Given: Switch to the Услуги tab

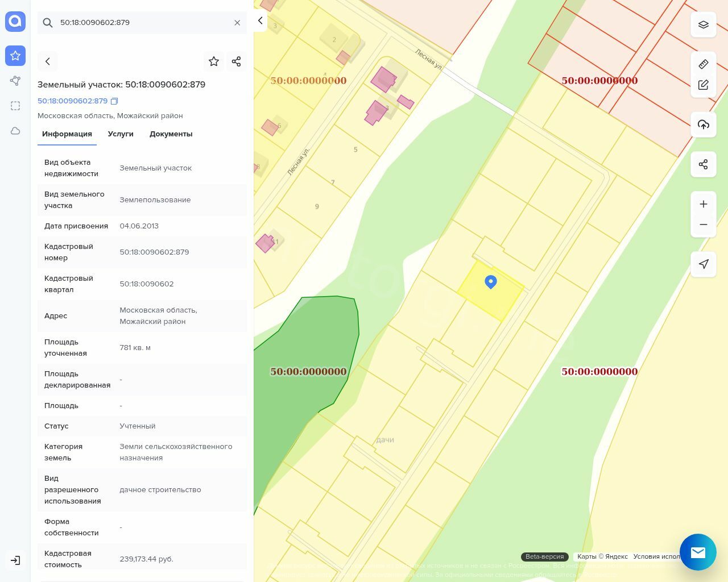Looking at the screenshot, I should (121, 134).
